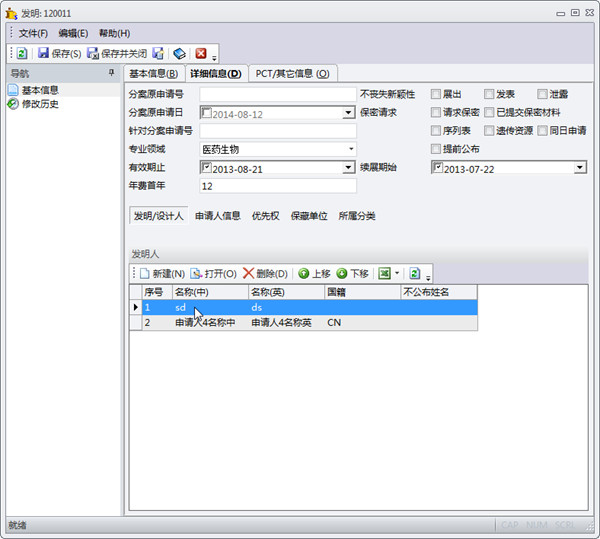Check the 序列表 checkbox

pyautogui.click(x=435, y=131)
